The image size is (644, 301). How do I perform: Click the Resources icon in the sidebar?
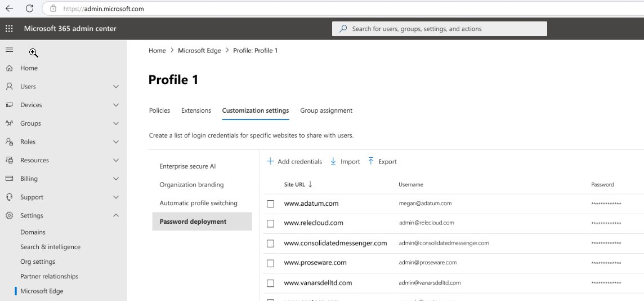coord(10,161)
